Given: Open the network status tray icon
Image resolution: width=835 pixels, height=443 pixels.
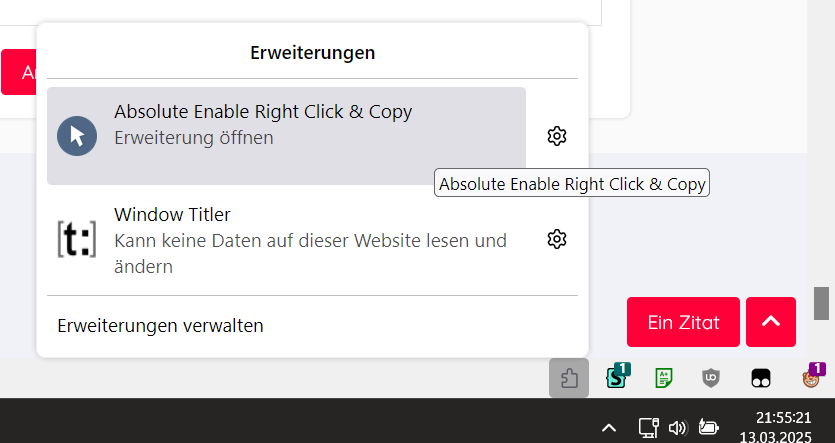Looking at the screenshot, I should pos(647,428).
